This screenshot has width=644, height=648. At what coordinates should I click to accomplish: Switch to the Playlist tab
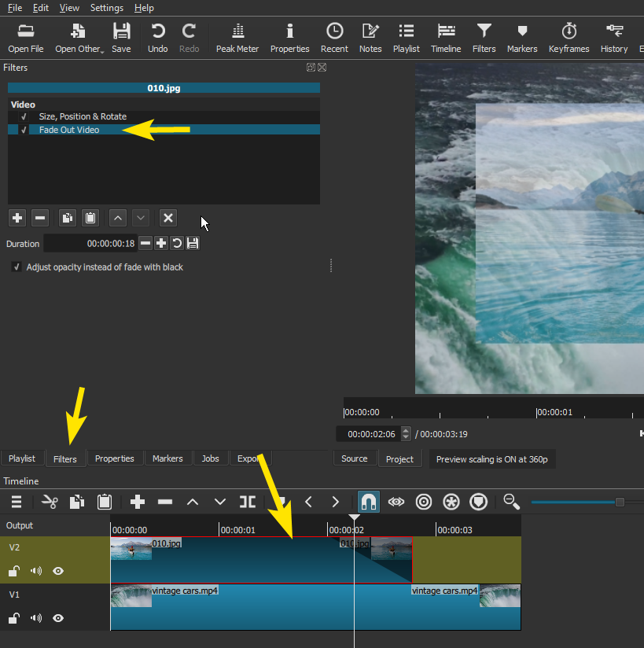(x=22, y=458)
